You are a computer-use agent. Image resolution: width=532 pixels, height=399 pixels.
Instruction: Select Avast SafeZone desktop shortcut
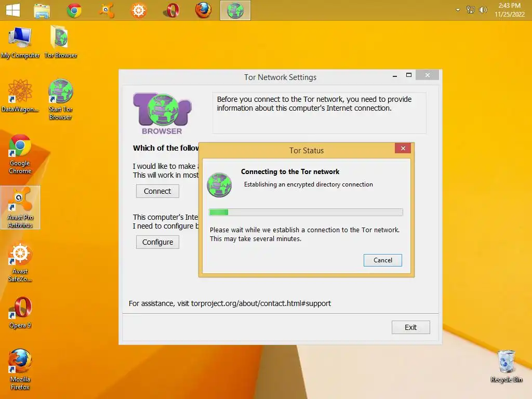click(x=20, y=262)
